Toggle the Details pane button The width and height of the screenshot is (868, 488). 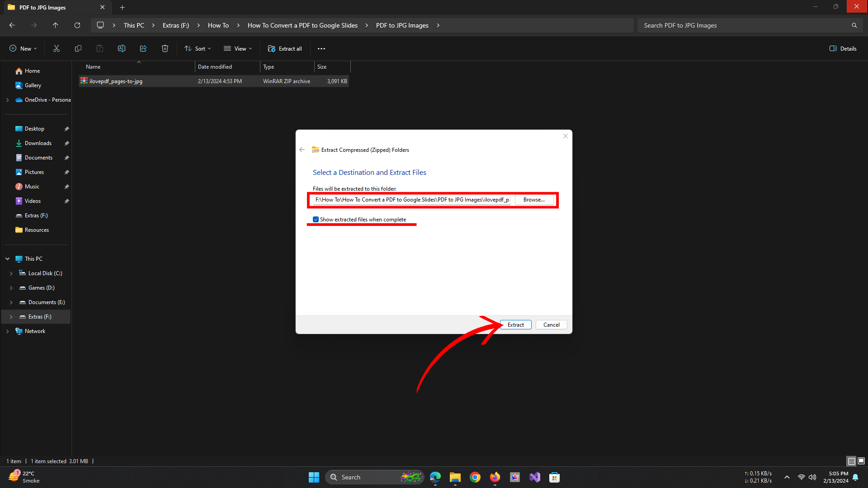pyautogui.click(x=843, y=49)
